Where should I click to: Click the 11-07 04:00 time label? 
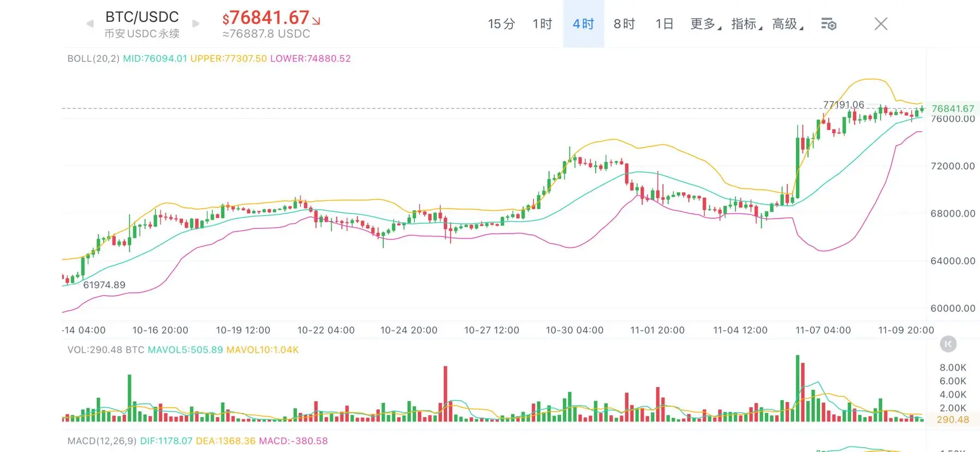tap(823, 330)
